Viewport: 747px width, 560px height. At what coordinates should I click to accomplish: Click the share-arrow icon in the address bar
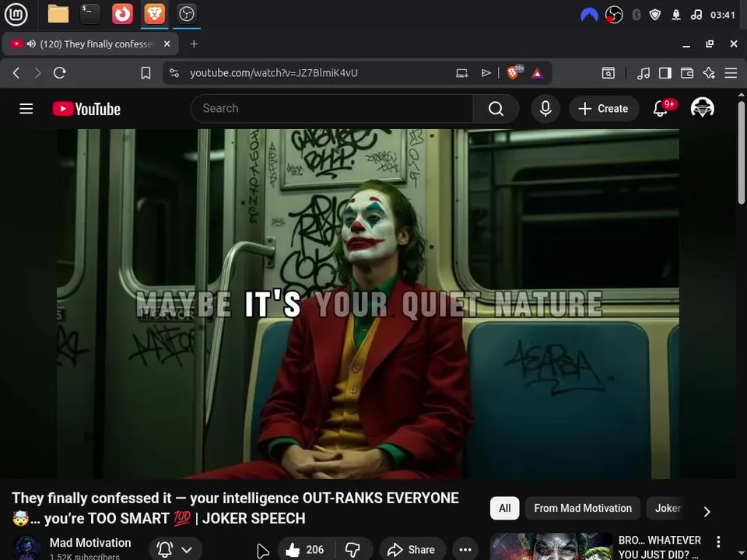click(x=486, y=73)
